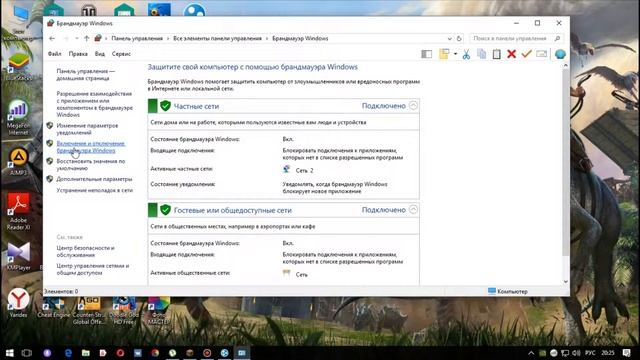Collapse the Гостевые или общедоступные сети chevron

pyautogui.click(x=413, y=210)
